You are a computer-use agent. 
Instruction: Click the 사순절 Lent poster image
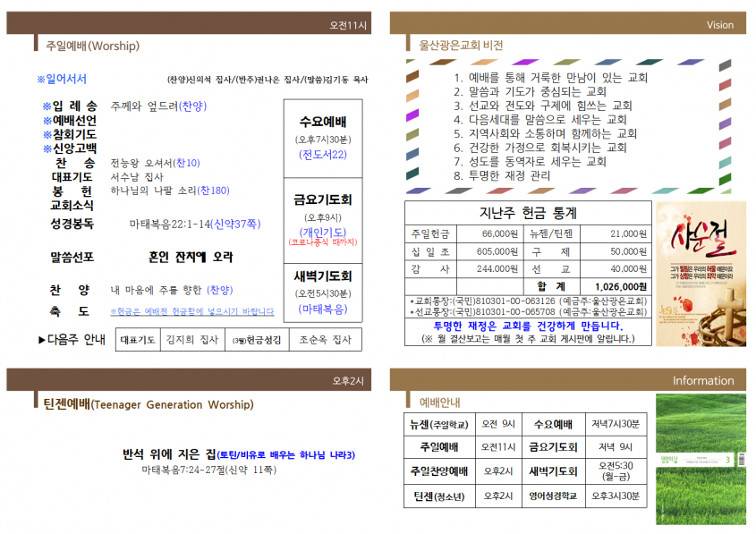(x=701, y=274)
